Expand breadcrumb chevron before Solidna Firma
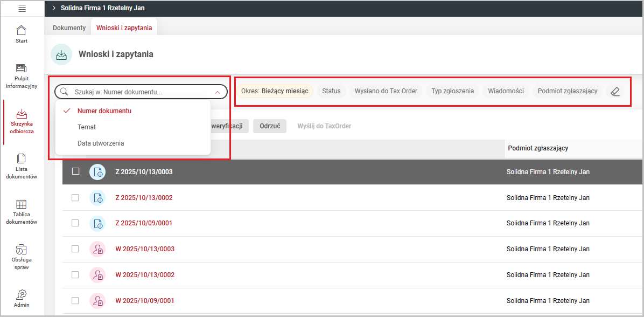644x317 pixels. [54, 8]
